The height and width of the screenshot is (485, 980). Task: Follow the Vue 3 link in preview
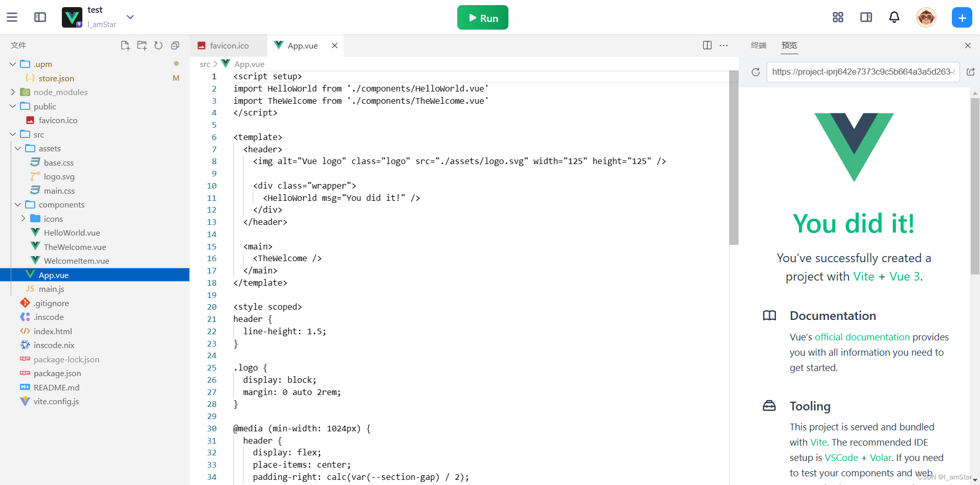(905, 276)
